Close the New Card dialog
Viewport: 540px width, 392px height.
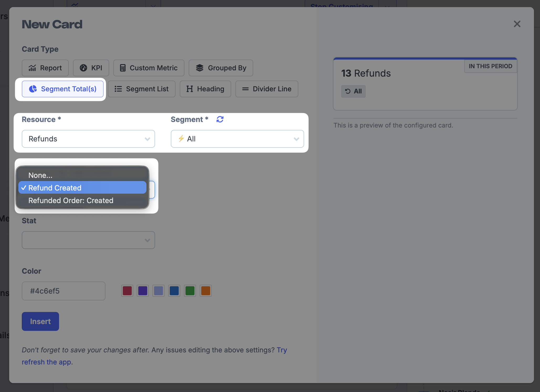pos(517,24)
